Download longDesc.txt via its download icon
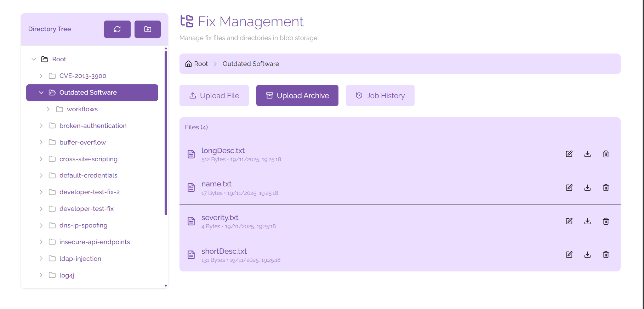Viewport: 644px width, 309px height. [587, 154]
